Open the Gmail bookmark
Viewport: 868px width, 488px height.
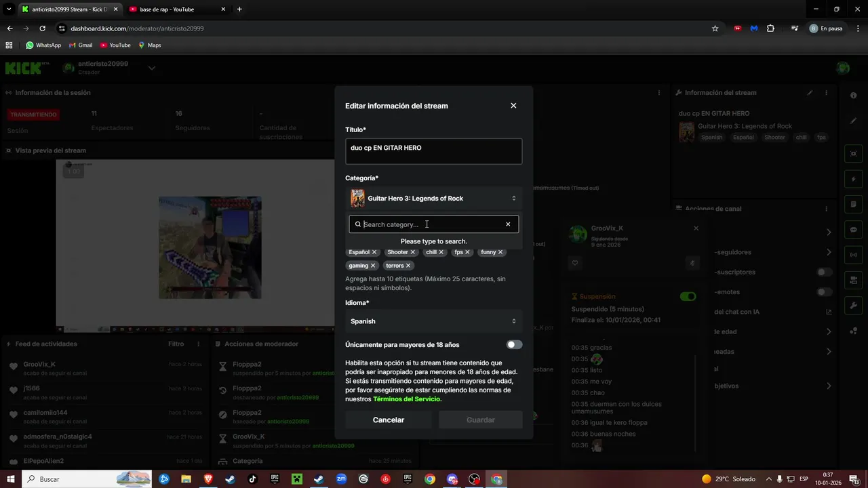click(81, 45)
